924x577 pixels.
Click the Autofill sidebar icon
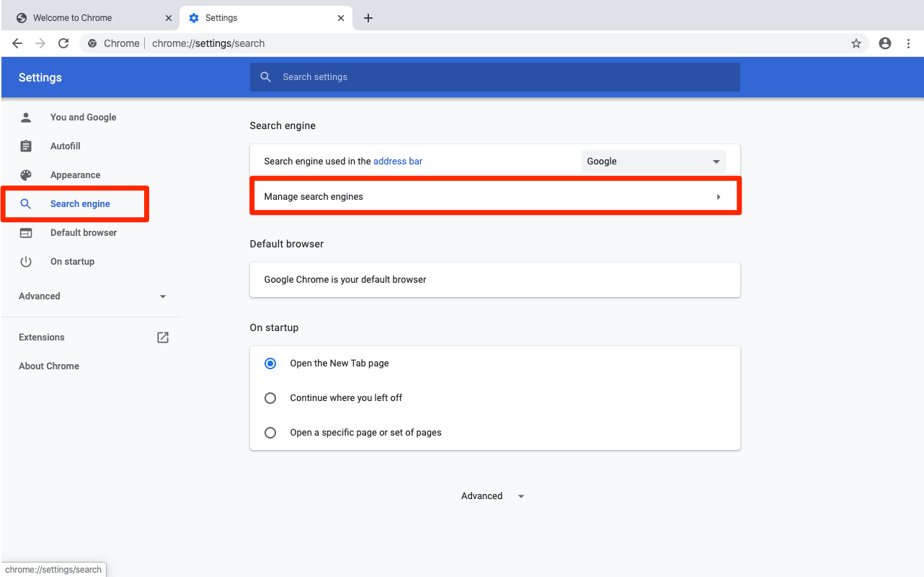(x=27, y=146)
